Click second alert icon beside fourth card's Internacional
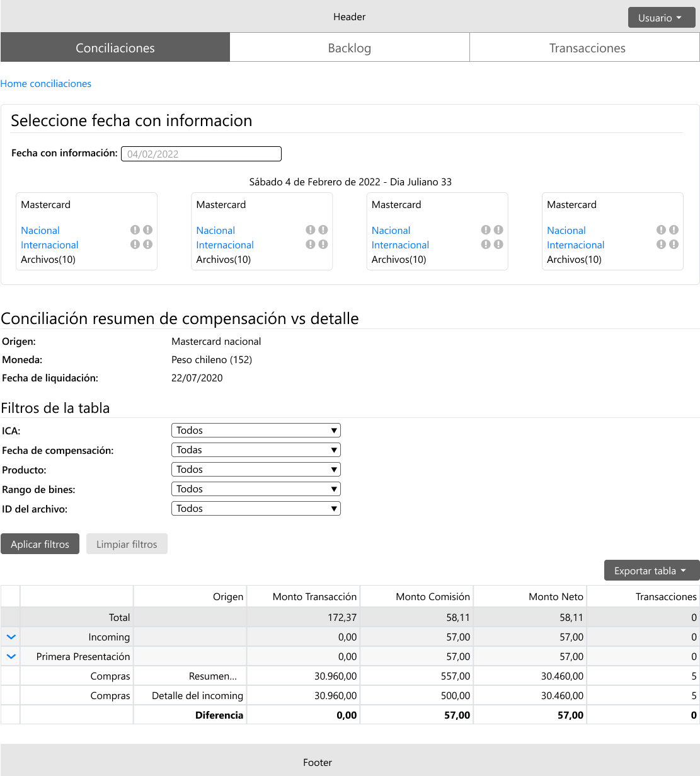 coord(674,245)
